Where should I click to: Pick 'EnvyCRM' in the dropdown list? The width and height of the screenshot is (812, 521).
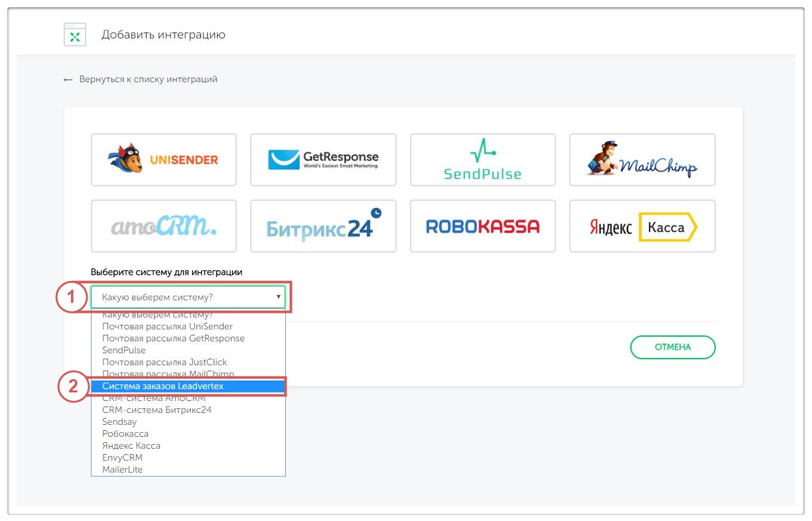click(x=122, y=457)
